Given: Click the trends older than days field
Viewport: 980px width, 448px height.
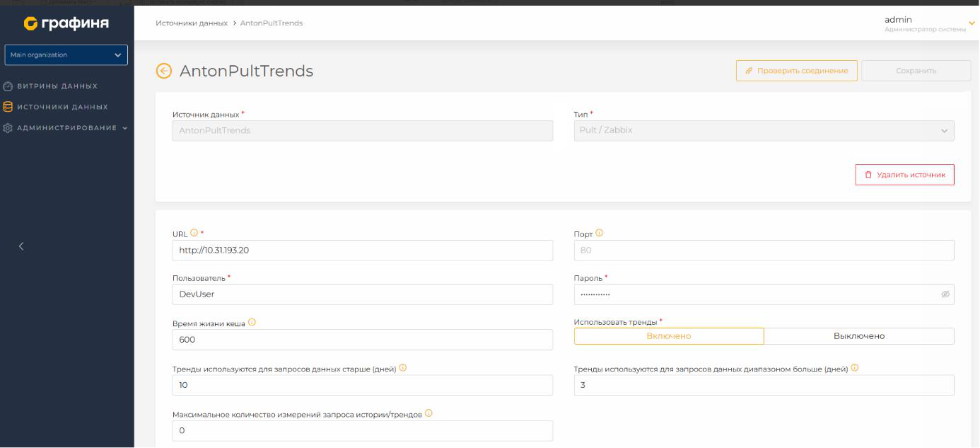Looking at the screenshot, I should point(363,385).
